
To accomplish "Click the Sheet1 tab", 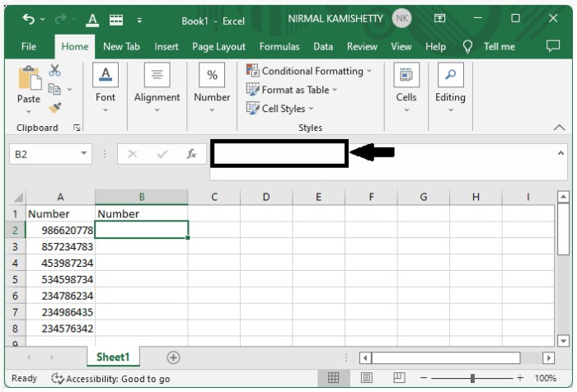I will coord(113,357).
